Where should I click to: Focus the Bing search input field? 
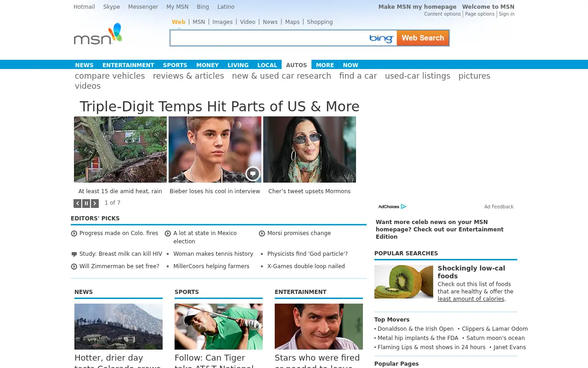coord(270,38)
